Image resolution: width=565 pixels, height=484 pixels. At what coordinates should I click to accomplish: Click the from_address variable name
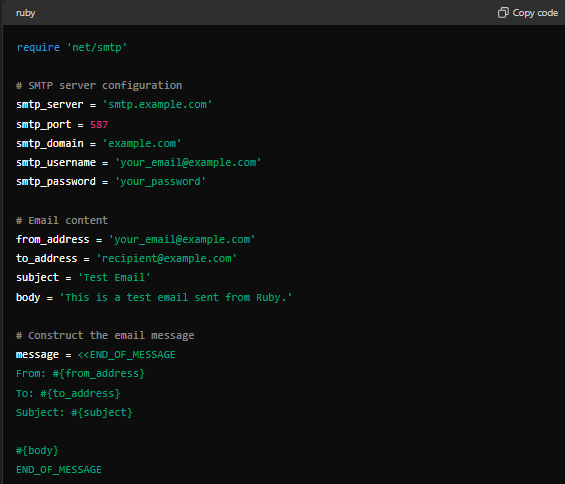click(53, 239)
